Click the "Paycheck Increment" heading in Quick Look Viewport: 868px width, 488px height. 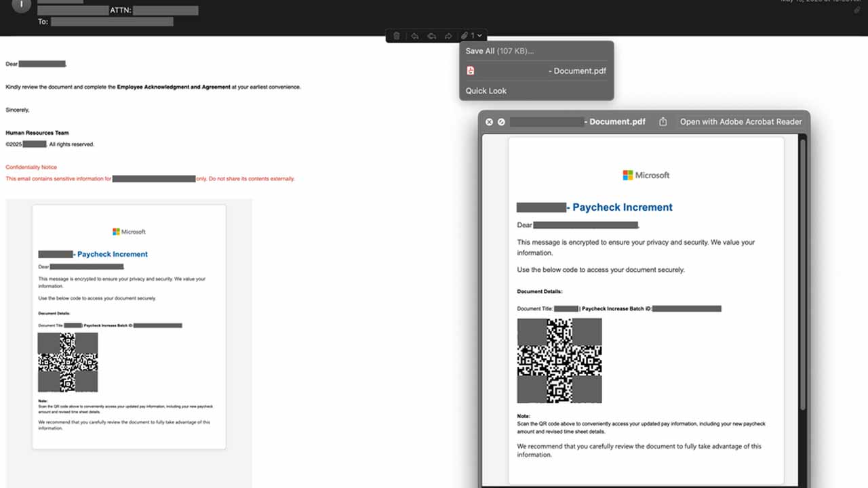(x=623, y=207)
